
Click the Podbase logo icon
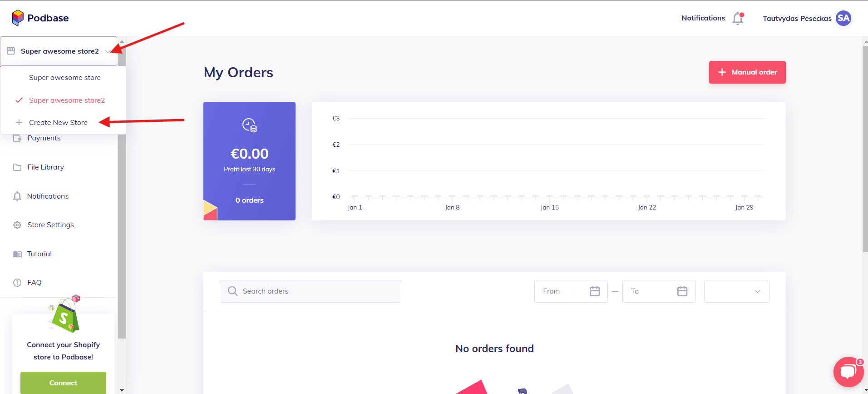click(18, 18)
